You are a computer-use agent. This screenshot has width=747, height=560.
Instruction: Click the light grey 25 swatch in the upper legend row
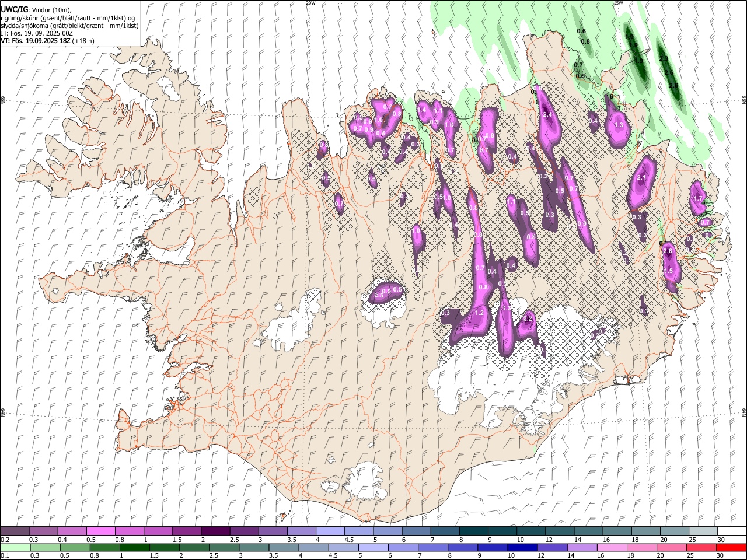point(704,531)
